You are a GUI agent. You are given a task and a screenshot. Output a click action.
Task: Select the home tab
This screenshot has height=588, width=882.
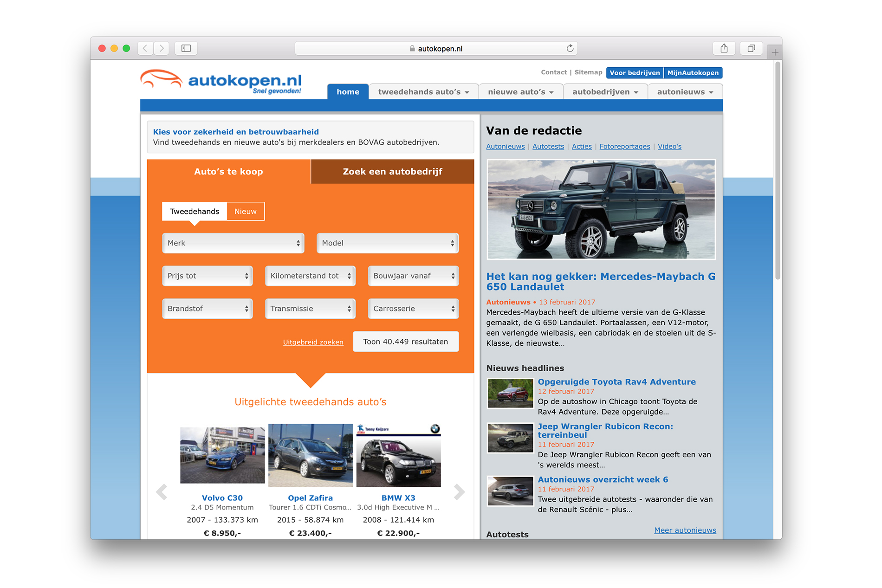click(x=348, y=92)
